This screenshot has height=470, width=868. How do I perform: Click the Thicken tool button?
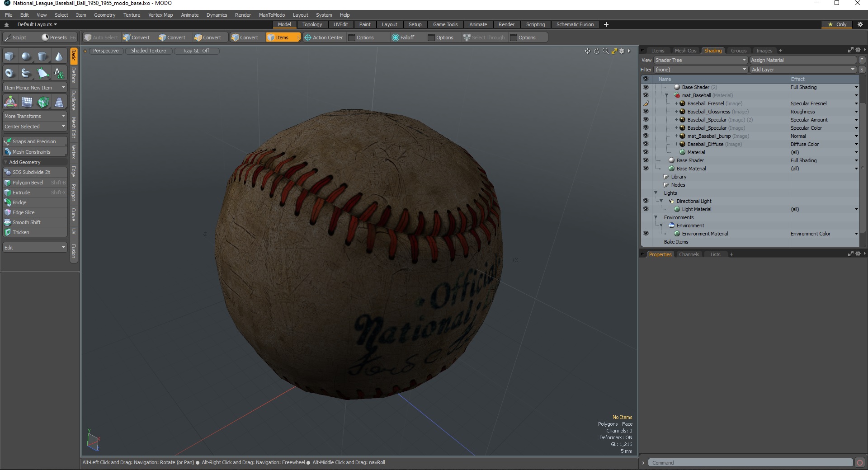point(35,232)
